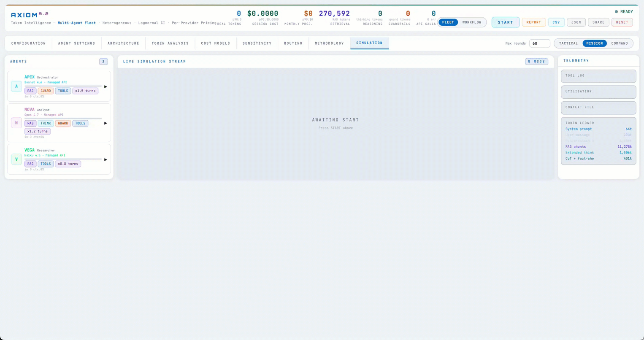This screenshot has height=340, width=644.
Task: Click the Max rounds input field
Action: point(540,43)
